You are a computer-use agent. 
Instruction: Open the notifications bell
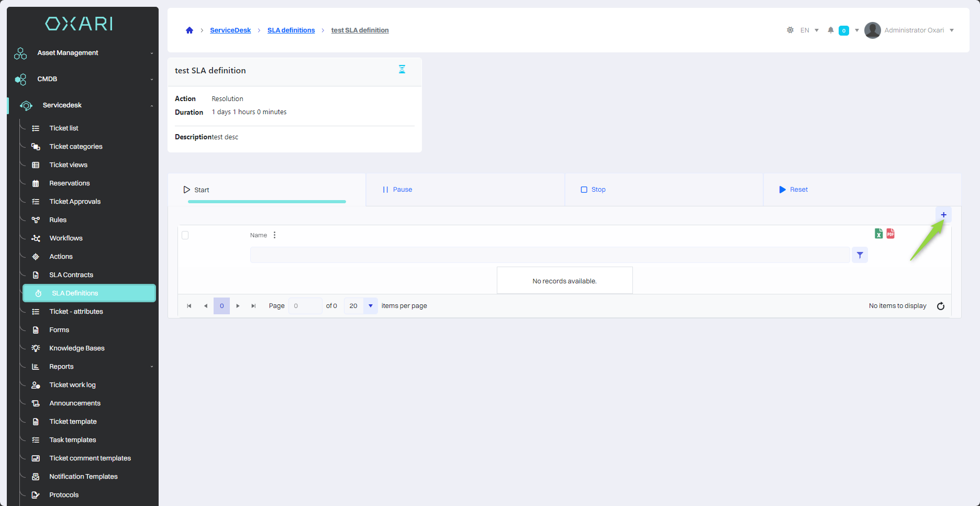pyautogui.click(x=830, y=30)
